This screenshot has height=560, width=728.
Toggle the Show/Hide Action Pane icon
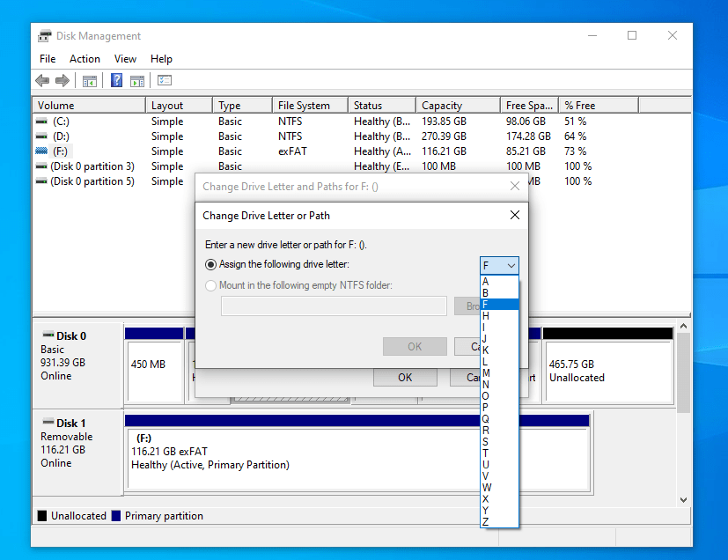click(137, 81)
